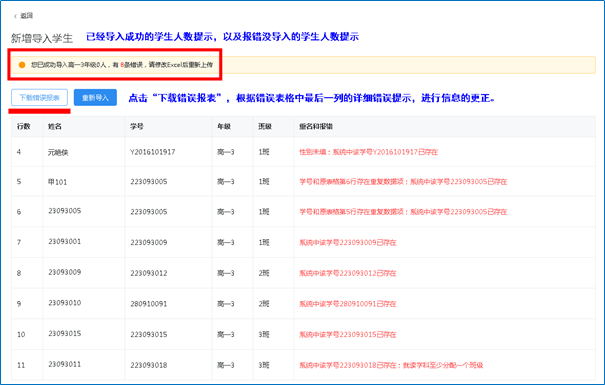Click the error 系统中该学号223093009已存在
Viewport: 605px width, 385px height.
348,243
